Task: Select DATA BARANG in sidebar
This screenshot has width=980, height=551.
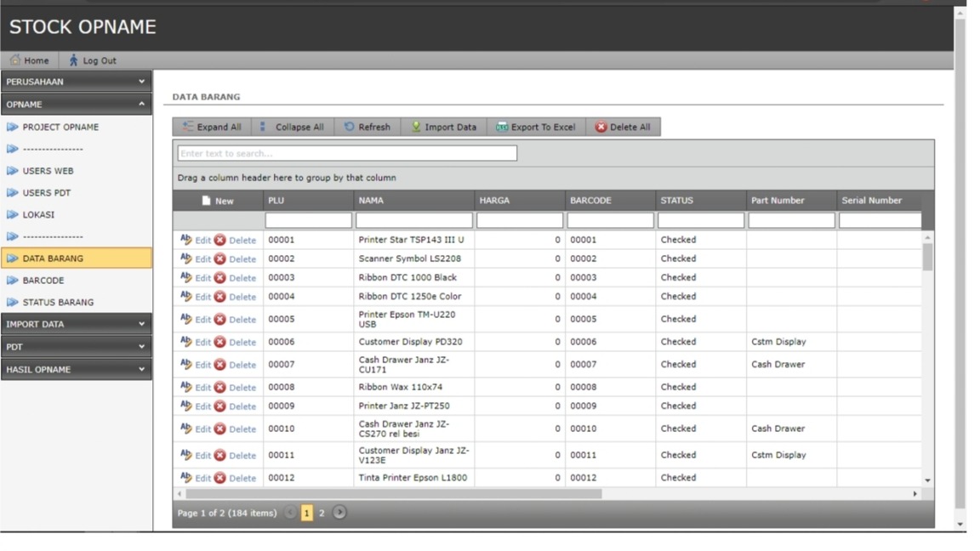Action: click(x=76, y=258)
